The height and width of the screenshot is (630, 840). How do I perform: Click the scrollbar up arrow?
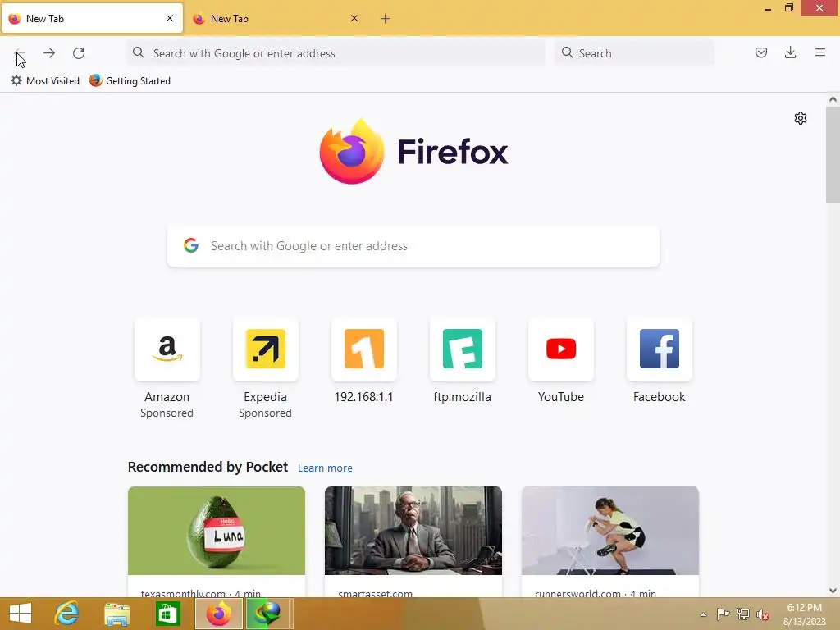(x=833, y=99)
